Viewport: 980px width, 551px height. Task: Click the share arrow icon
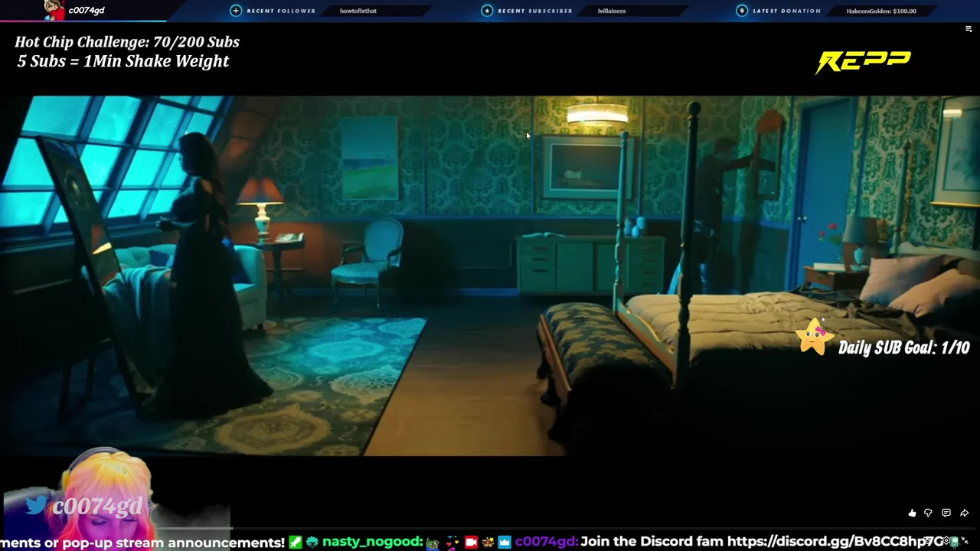coord(965,513)
